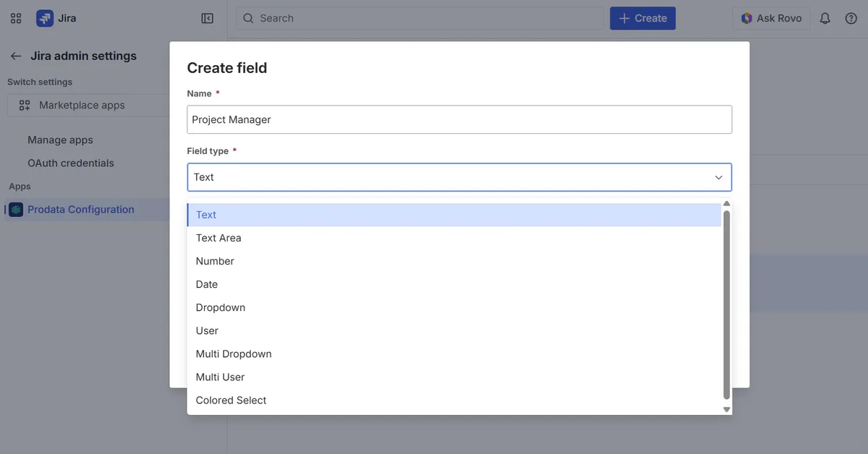Viewport: 868px width, 454px height.
Task: Open OAuth credentials in sidebar
Action: (71, 163)
